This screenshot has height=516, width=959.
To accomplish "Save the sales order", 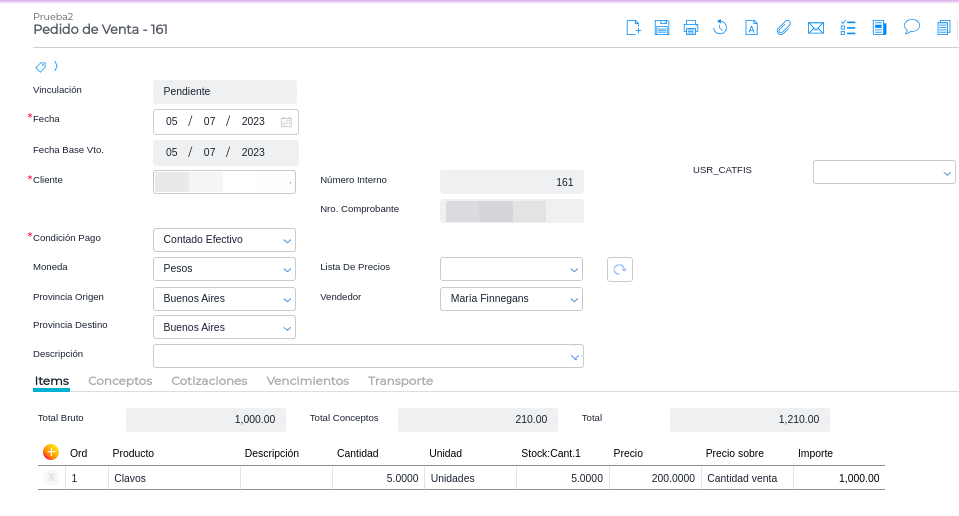I will tap(662, 28).
